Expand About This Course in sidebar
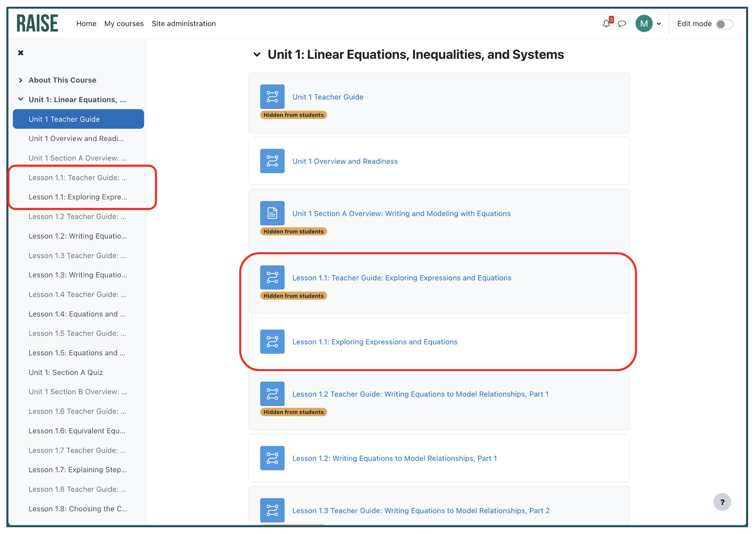 (20, 80)
